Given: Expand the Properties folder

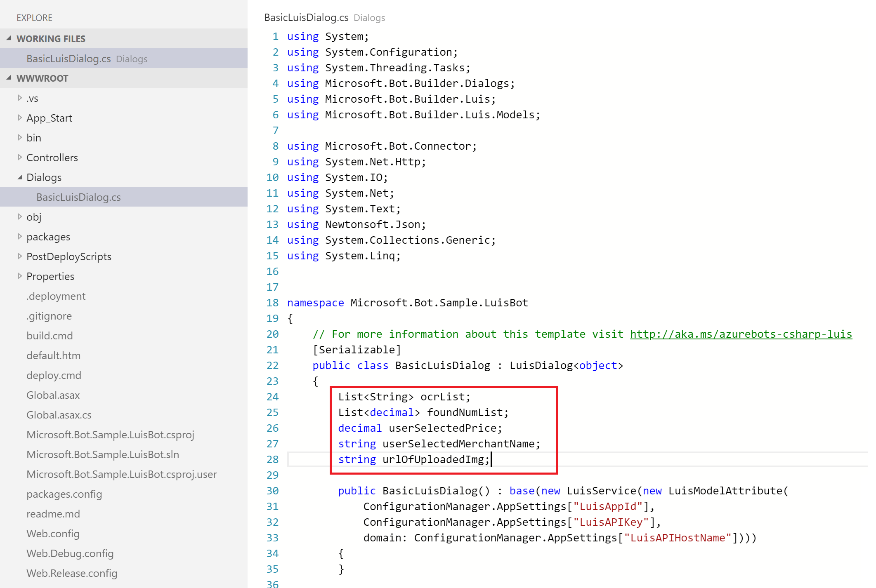Looking at the screenshot, I should pos(20,276).
